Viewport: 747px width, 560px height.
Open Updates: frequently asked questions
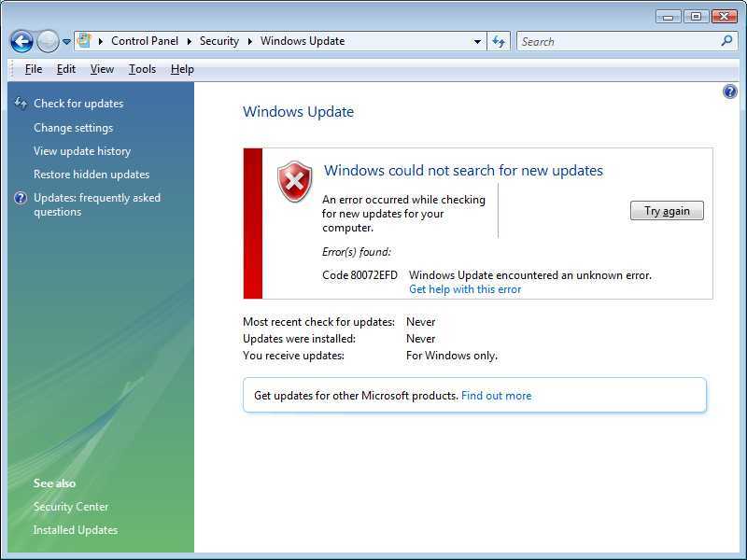click(x=97, y=204)
